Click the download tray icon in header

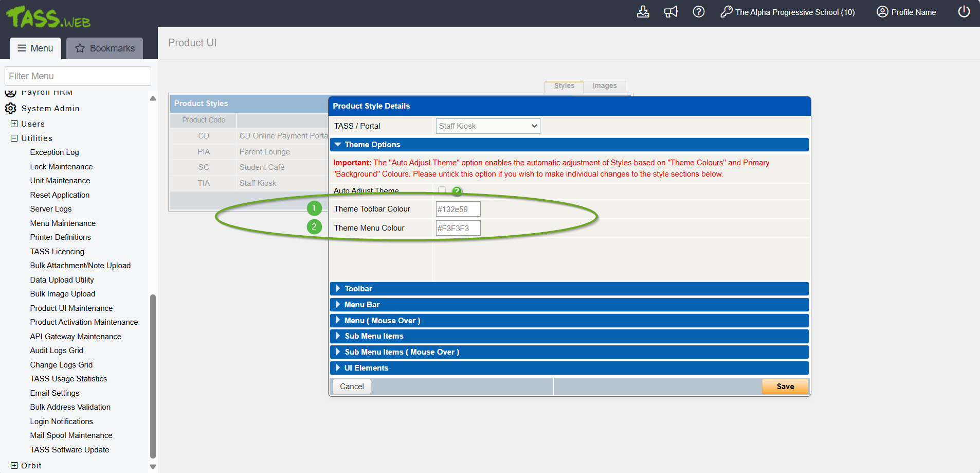tap(643, 12)
